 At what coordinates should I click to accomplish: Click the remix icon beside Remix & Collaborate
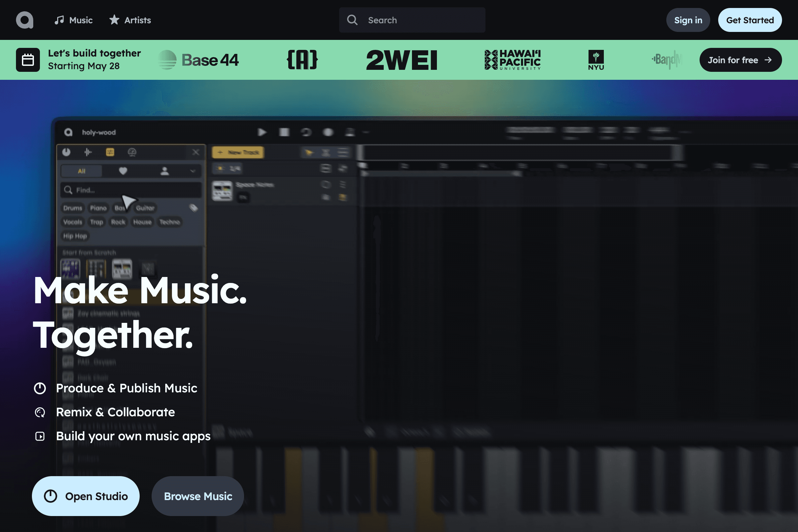40,412
